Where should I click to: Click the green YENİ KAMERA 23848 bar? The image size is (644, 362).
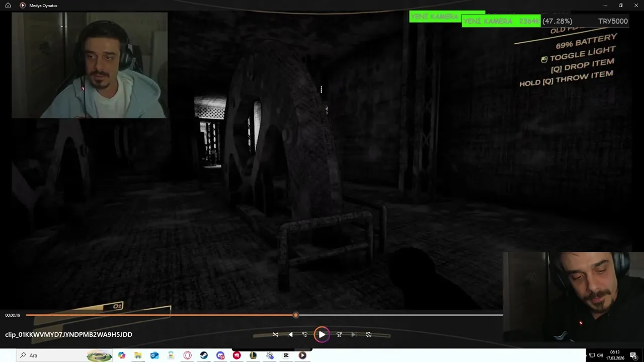[x=501, y=21]
